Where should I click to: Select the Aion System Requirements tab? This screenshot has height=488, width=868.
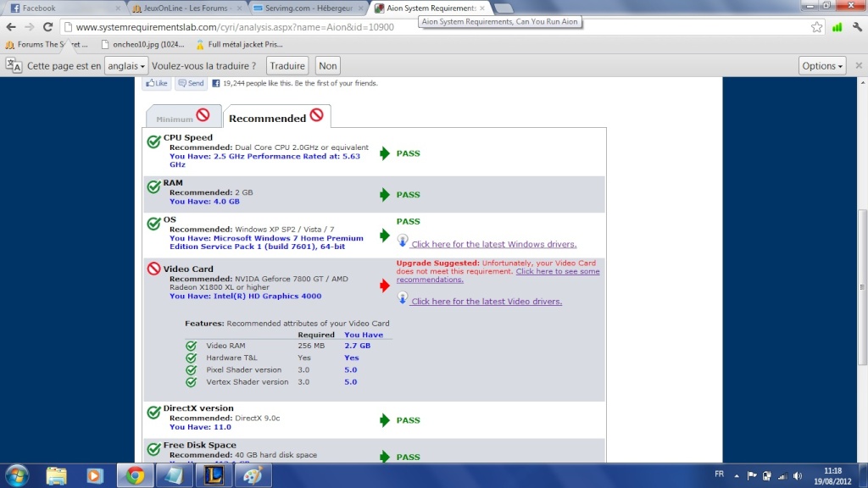pos(430,8)
